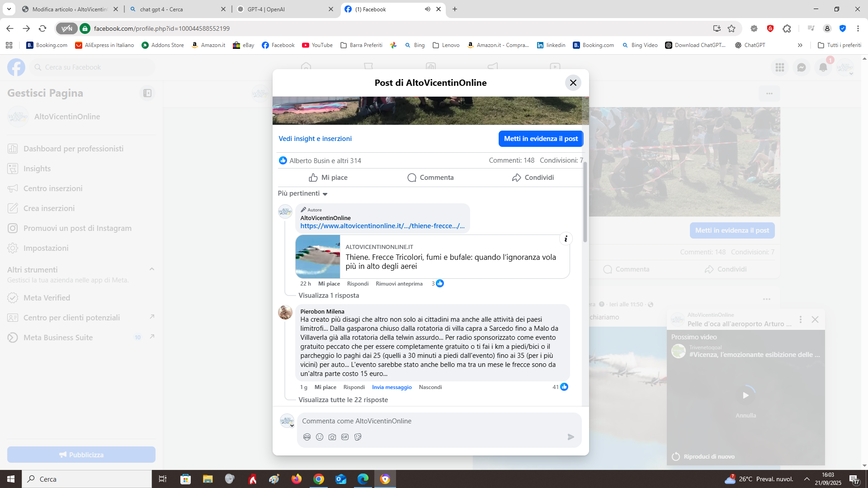Open the emoji picker in comment box
Screen dimensions: 868x488
(320, 437)
